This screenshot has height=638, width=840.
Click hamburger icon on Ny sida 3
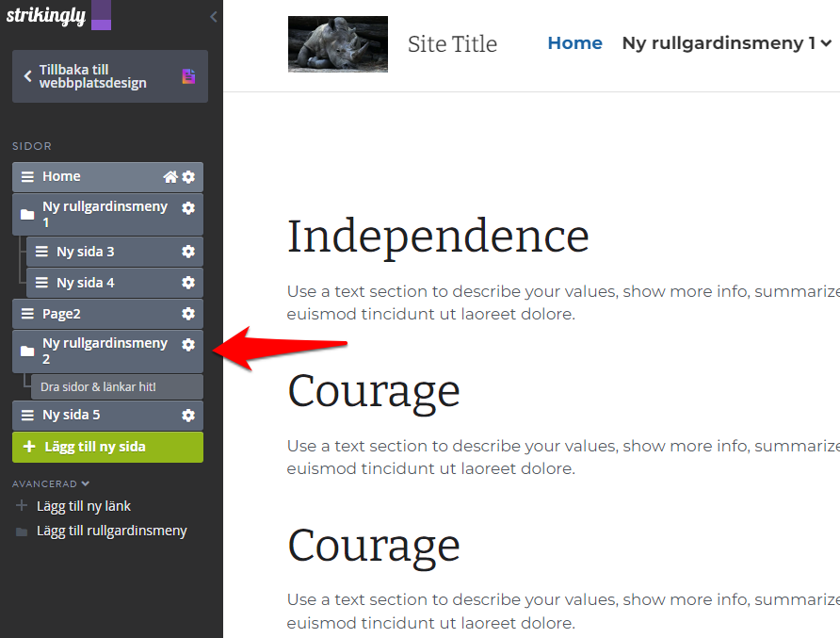[41, 252]
